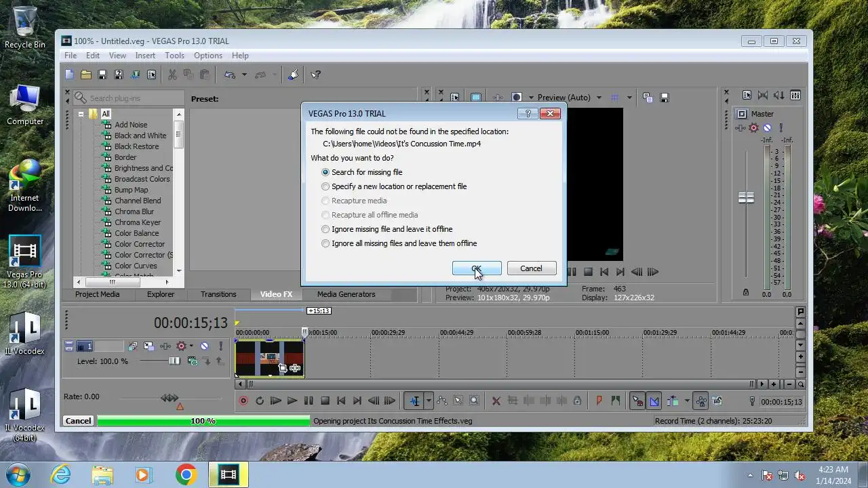Click the Insert Marker flag icon
The image size is (868, 488).
pyautogui.click(x=599, y=401)
